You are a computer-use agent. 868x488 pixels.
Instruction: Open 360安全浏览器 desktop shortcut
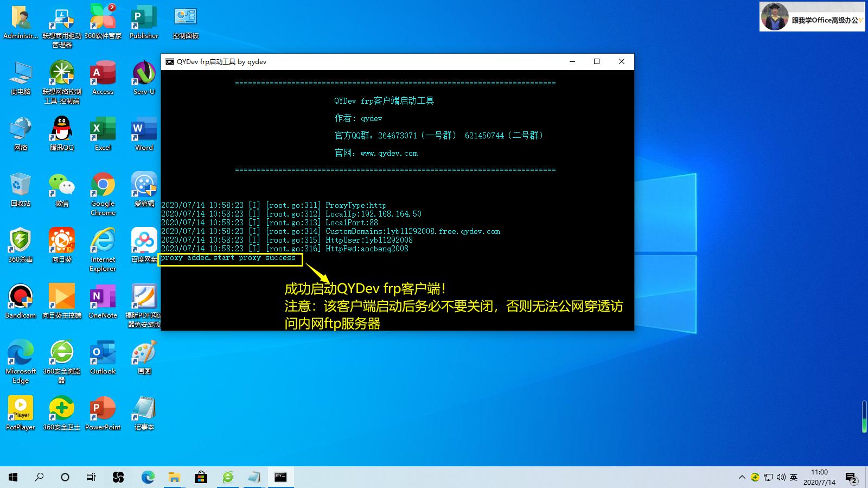(62, 362)
